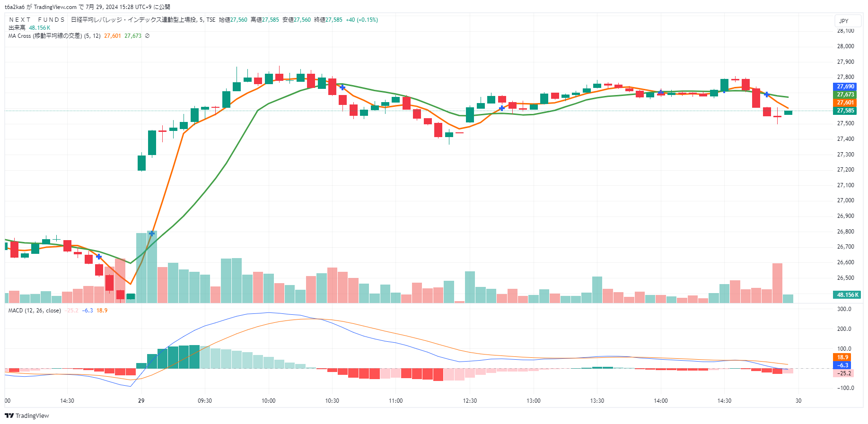
Task: Click the 13:00 time axis label
Action: [534, 401]
